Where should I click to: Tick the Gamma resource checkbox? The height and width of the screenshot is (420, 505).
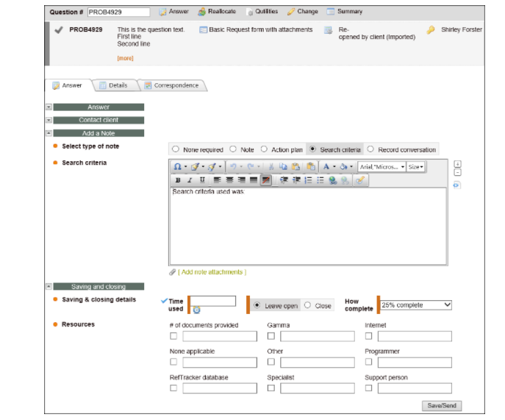271,336
